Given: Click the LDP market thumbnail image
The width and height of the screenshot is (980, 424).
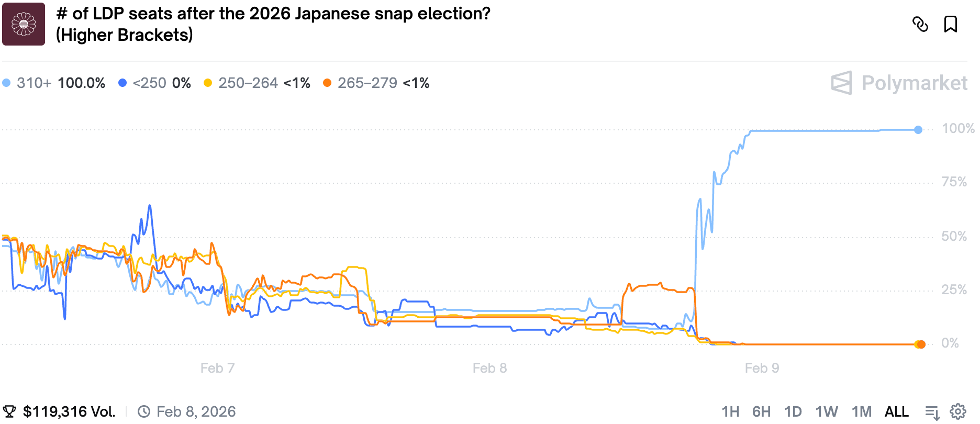Looking at the screenshot, I should tap(24, 24).
